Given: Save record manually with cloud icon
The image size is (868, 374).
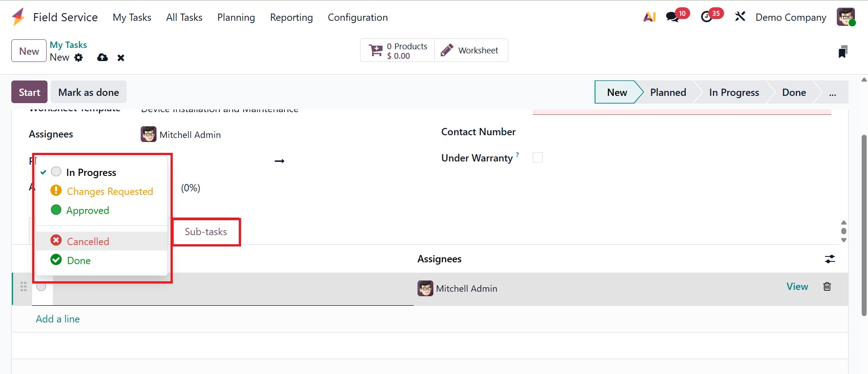Looking at the screenshot, I should coord(103,57).
